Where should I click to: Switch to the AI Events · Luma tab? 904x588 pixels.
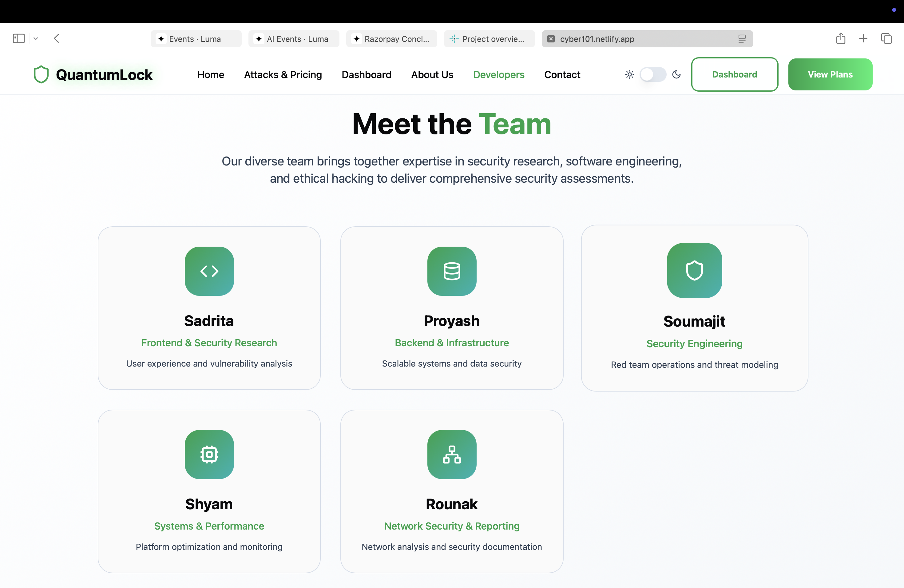[294, 39]
